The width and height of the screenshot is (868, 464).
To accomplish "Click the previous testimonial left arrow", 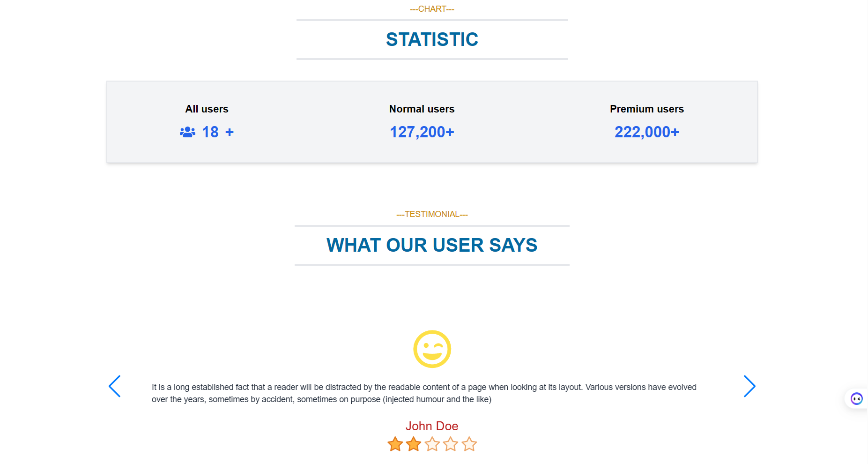I will (x=115, y=386).
